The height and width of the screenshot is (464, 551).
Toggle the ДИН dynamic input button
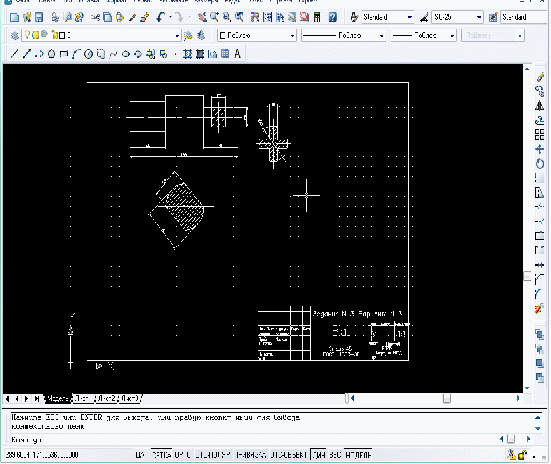(x=318, y=455)
